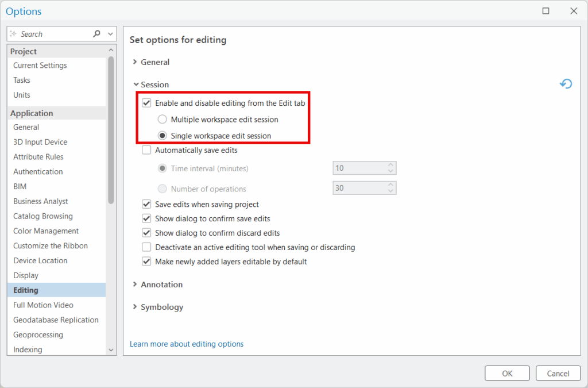Click the reset Session options icon
The height and width of the screenshot is (388, 588).
(566, 84)
